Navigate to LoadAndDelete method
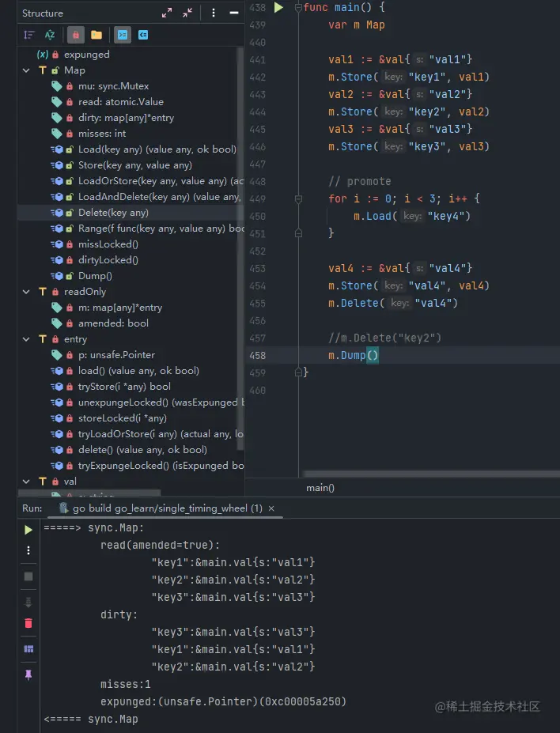560x733 pixels. 159,197
